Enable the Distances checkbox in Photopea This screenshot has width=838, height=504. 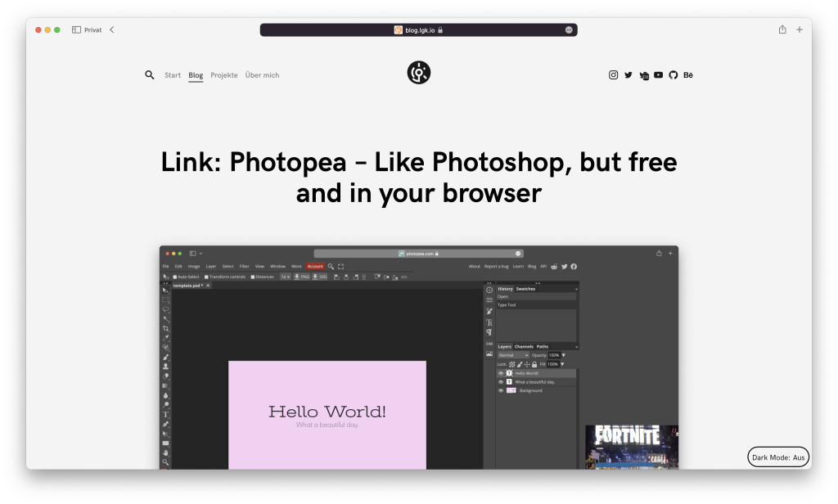[253, 277]
